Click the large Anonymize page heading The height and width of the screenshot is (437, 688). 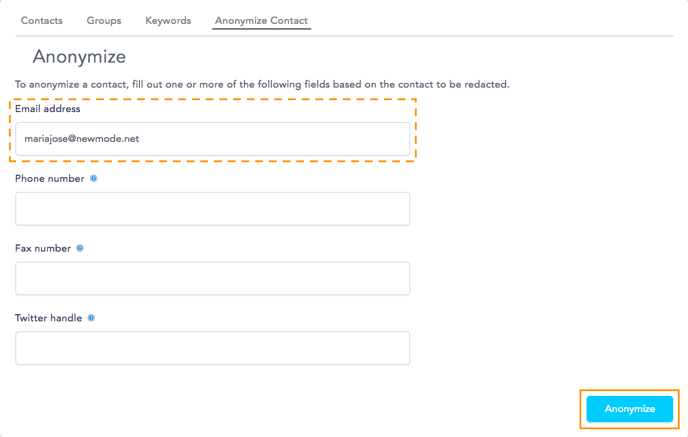click(x=79, y=57)
